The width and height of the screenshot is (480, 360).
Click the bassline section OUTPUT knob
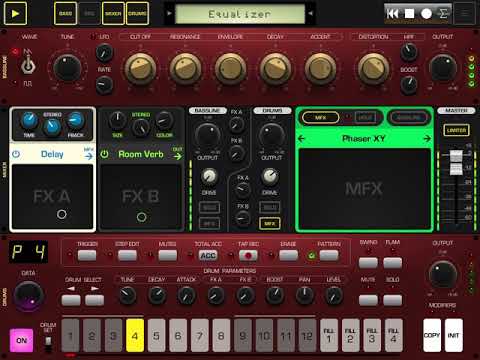coord(443,69)
